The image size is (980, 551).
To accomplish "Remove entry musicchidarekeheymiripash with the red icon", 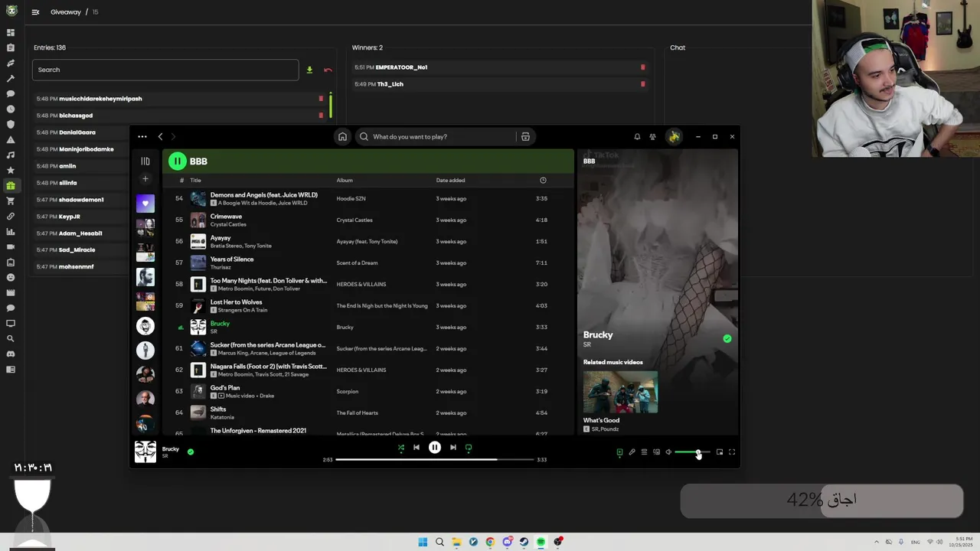I will pos(321,99).
